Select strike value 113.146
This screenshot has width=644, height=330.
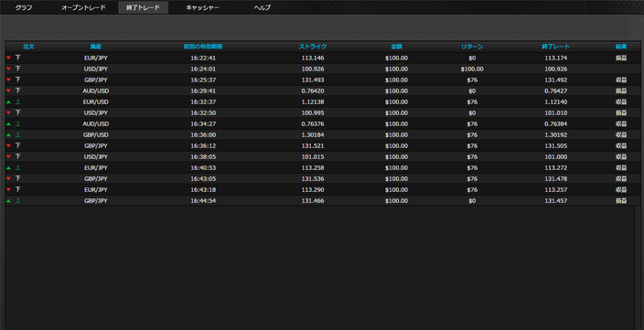pyautogui.click(x=313, y=58)
